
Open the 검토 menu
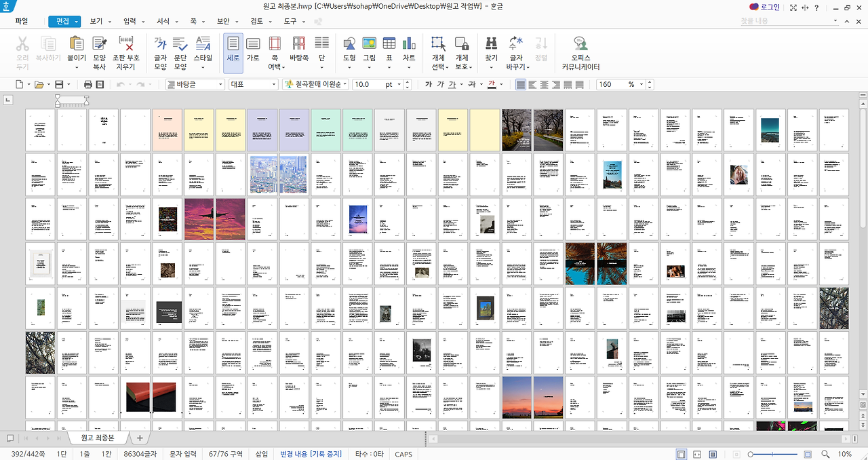point(256,22)
